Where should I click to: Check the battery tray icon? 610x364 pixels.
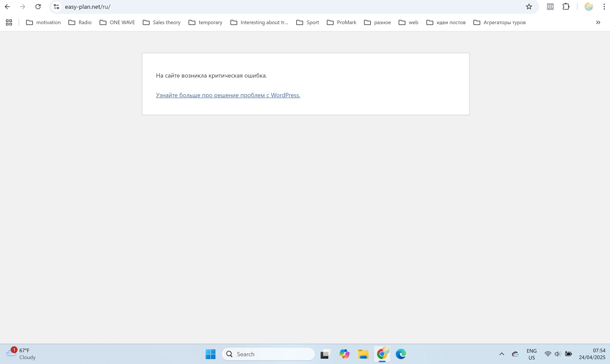pos(568,354)
